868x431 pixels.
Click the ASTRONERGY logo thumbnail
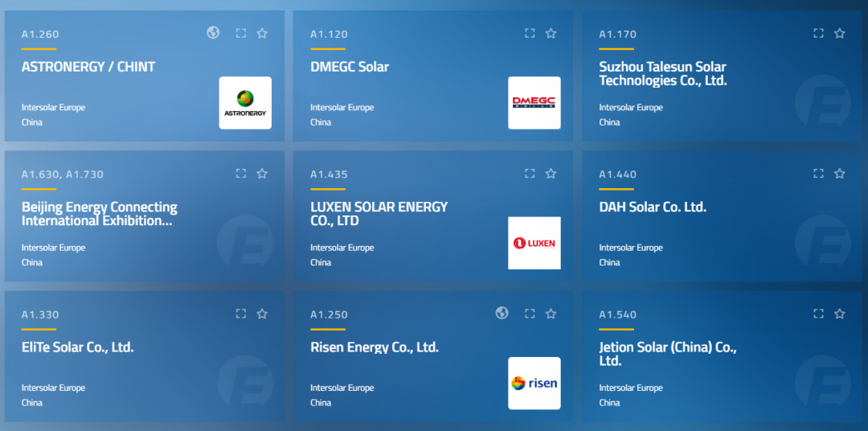(245, 103)
